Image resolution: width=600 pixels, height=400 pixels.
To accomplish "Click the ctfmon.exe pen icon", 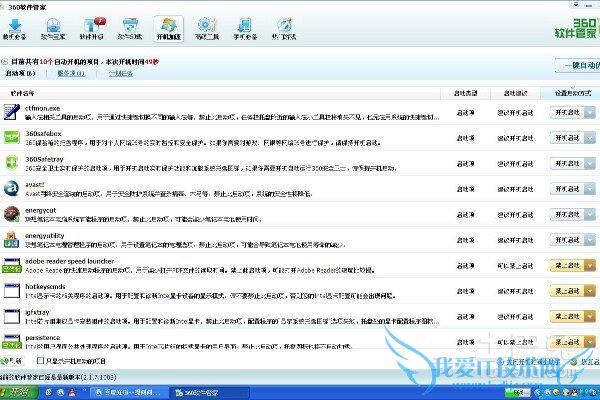I will [x=11, y=113].
